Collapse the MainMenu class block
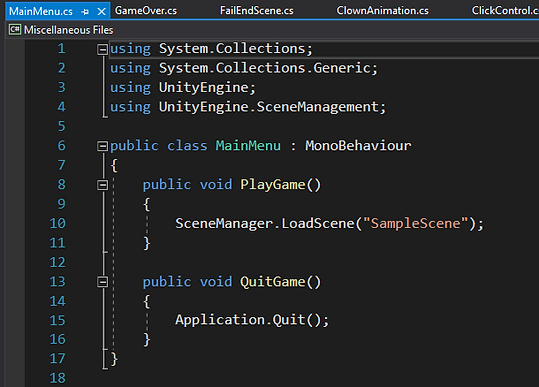 pos(102,146)
